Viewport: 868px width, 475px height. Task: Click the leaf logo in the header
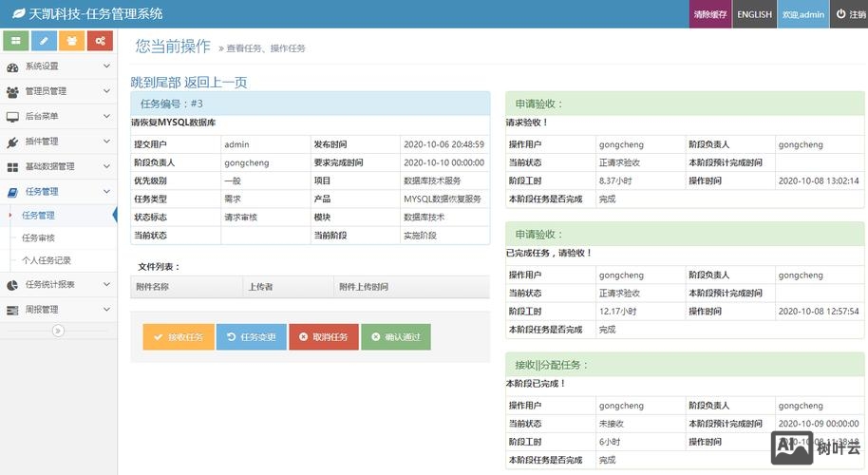tap(19, 13)
